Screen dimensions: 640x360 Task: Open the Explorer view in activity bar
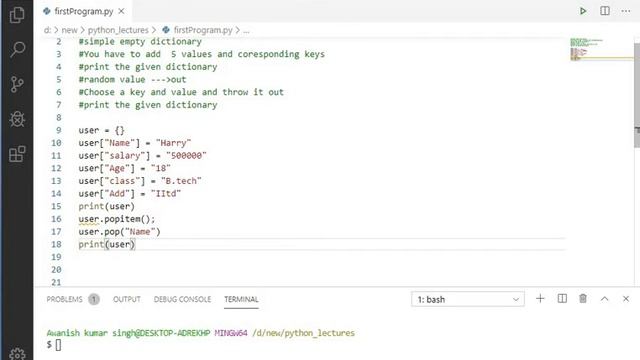click(x=17, y=15)
